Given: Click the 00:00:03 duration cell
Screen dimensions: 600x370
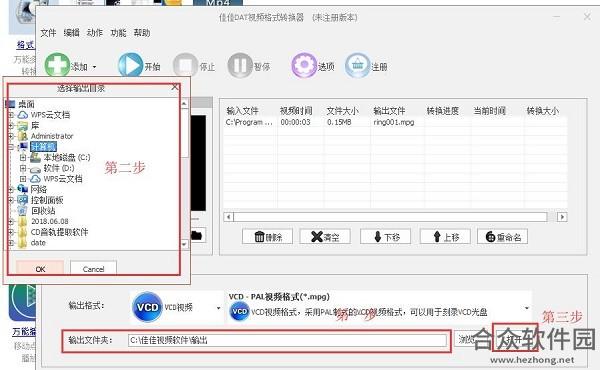Looking at the screenshot, I should [x=295, y=122].
